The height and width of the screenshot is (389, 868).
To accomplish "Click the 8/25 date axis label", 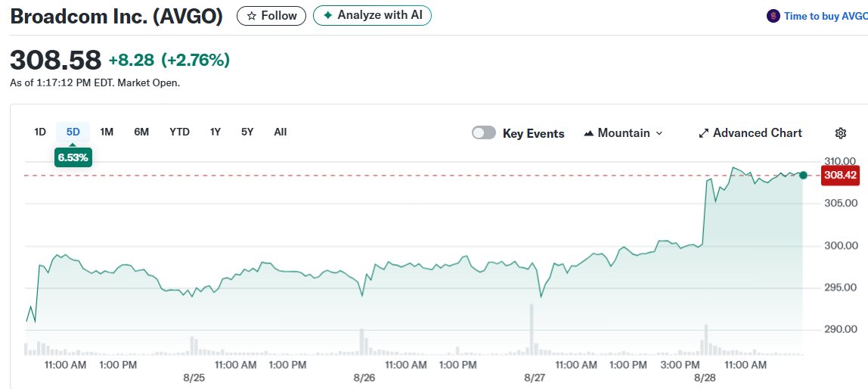I will point(194,378).
